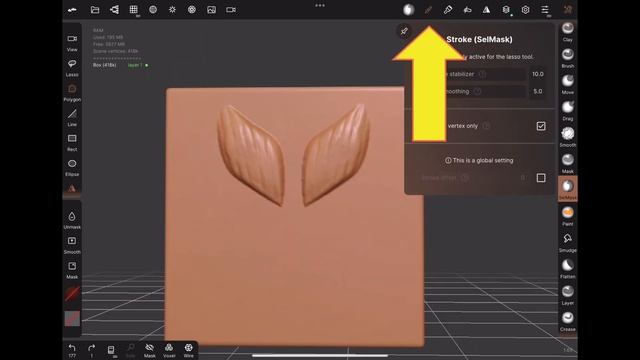
Task: Tap the green 'layer 1' indicator
Action: click(138, 65)
